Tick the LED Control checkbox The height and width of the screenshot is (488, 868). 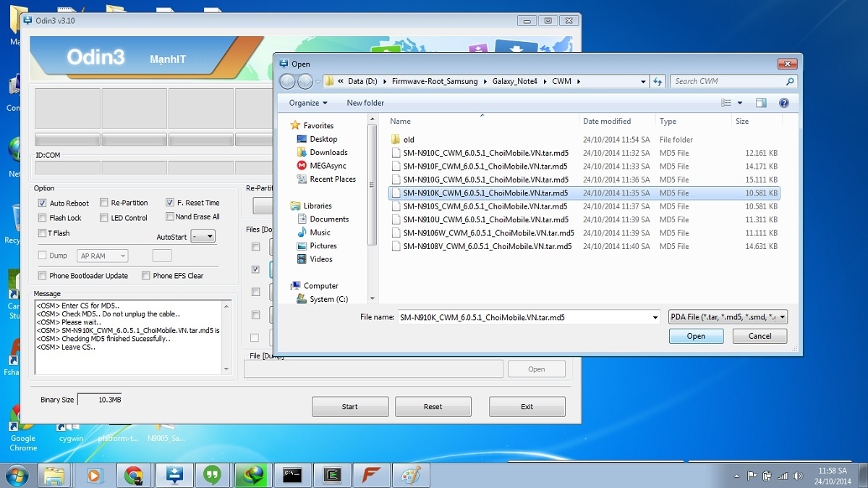point(104,218)
